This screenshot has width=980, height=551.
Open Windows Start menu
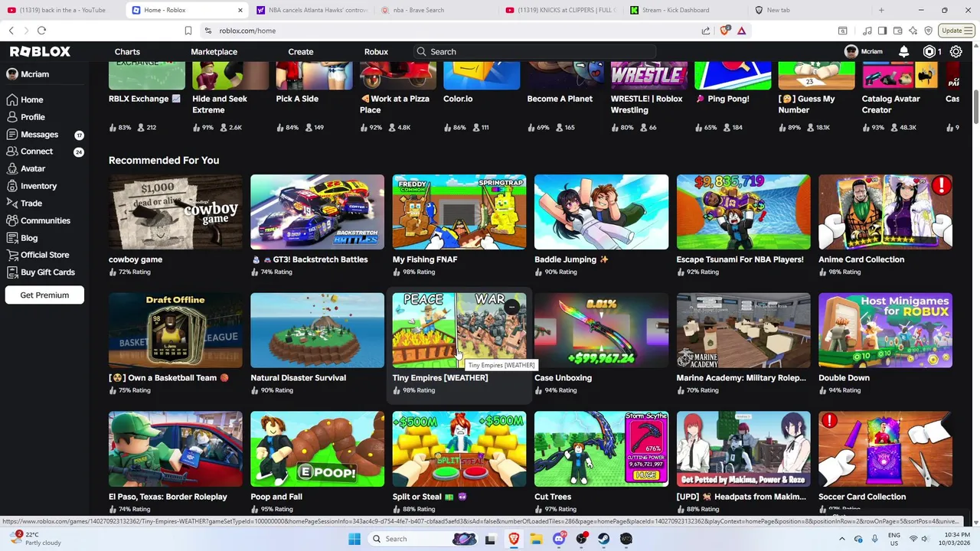click(x=354, y=539)
